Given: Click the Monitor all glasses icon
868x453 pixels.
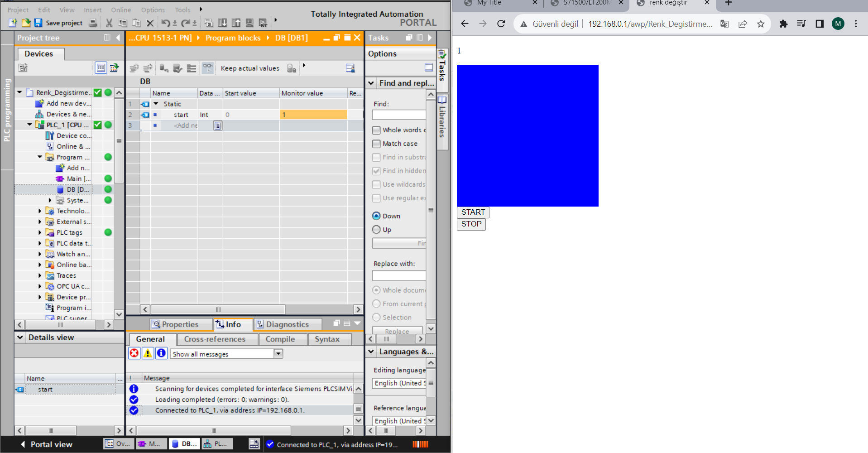Looking at the screenshot, I should click(x=207, y=68).
